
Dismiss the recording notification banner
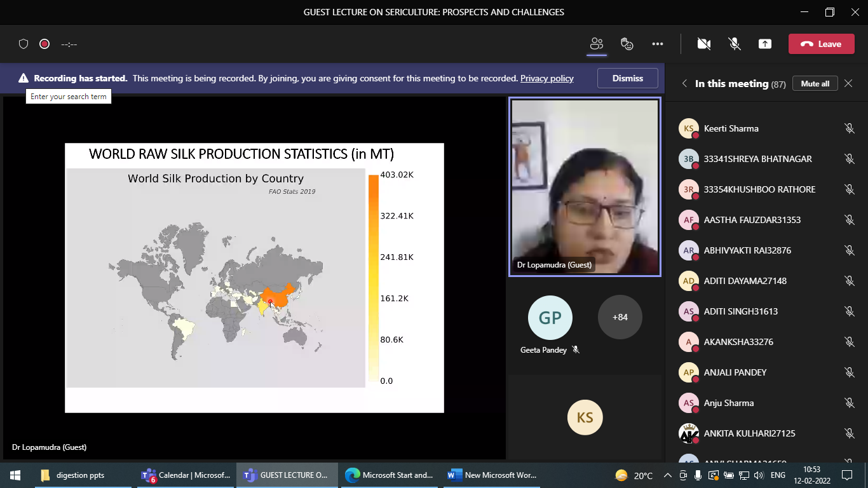(627, 78)
